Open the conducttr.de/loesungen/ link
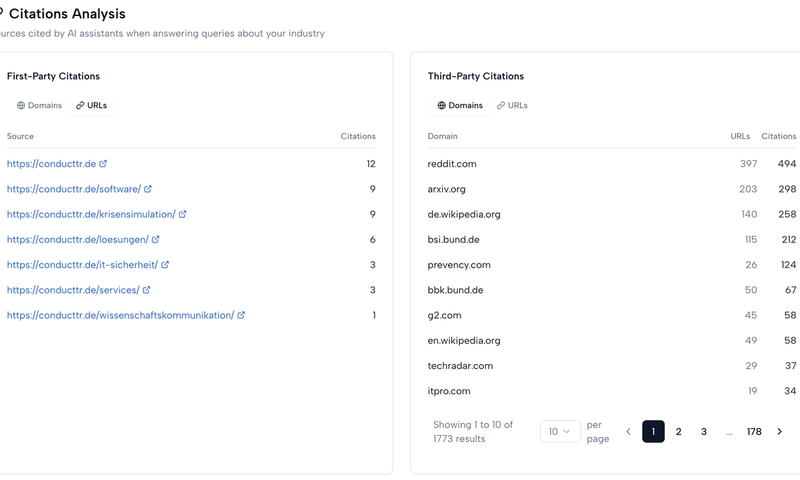The height and width of the screenshot is (480, 800). 78,239
